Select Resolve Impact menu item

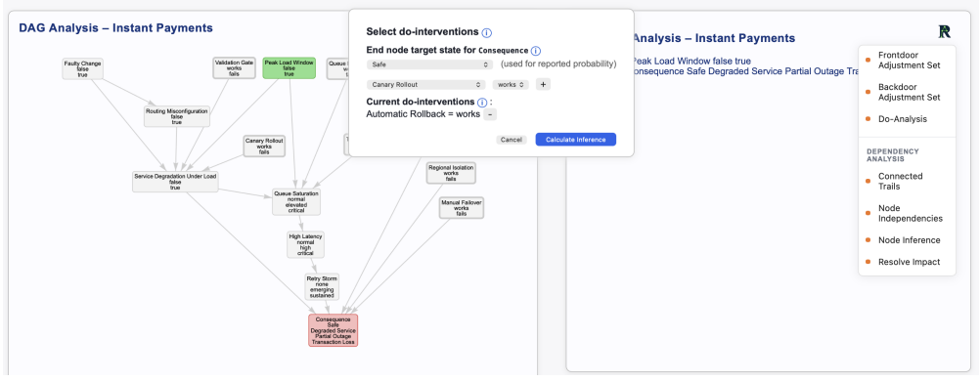tap(908, 262)
